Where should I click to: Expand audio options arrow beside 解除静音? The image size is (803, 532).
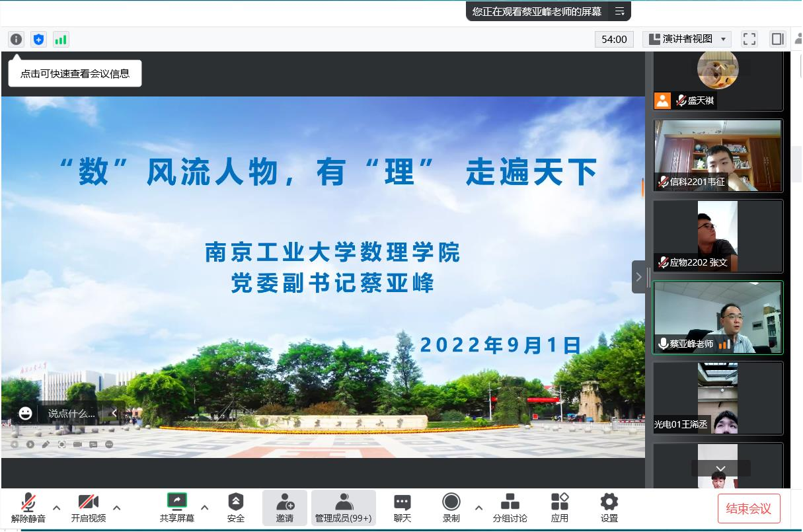[x=57, y=508]
